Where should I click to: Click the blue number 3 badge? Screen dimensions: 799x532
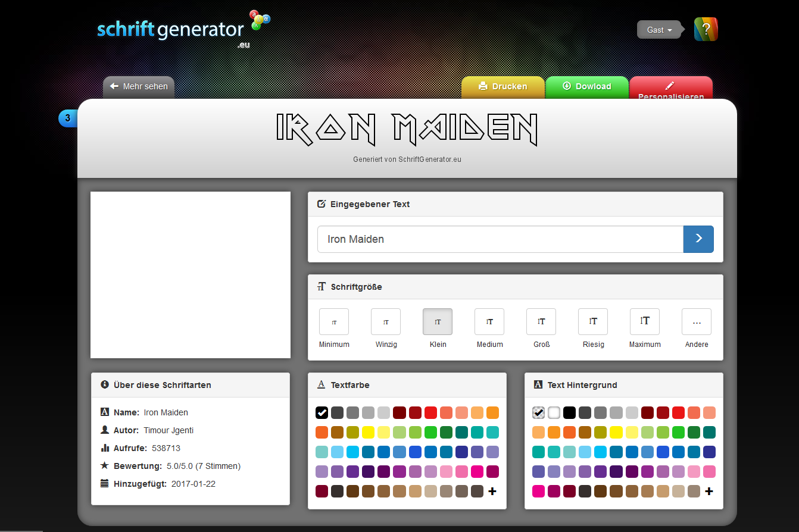[x=67, y=118]
